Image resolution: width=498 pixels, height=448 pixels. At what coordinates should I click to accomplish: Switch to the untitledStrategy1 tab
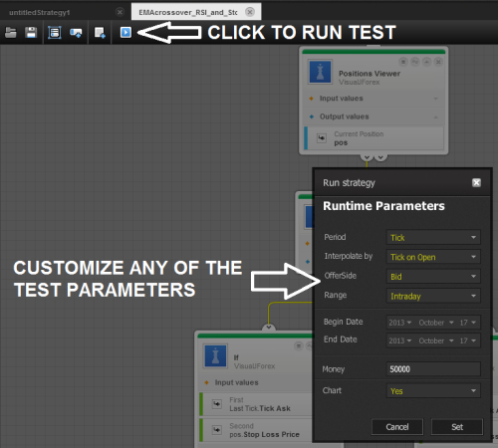pos(40,13)
